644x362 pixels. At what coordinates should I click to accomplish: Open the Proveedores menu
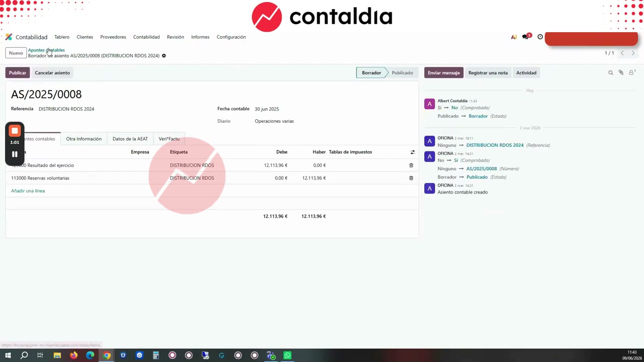click(113, 37)
